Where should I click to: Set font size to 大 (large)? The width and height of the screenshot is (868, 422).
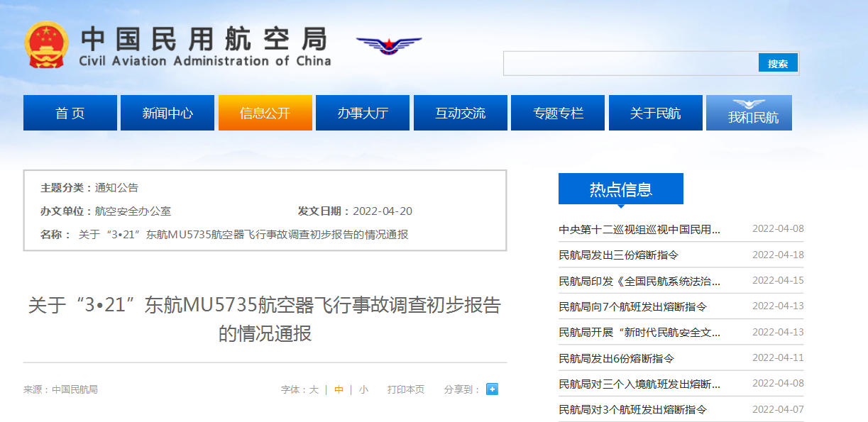(x=314, y=389)
